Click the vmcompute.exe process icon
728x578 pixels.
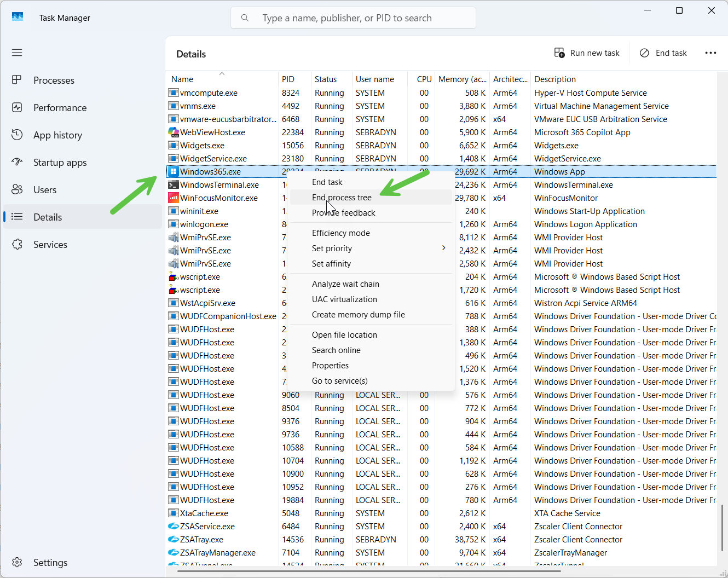tap(174, 93)
